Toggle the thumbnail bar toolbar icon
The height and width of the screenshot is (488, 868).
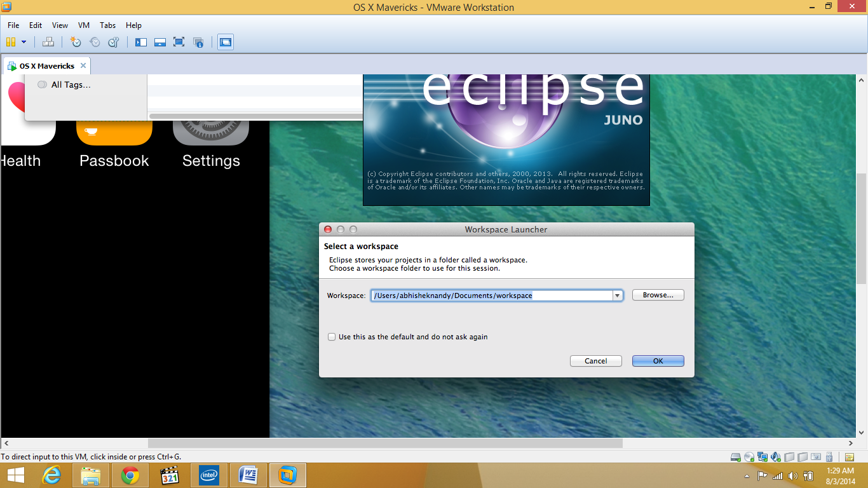(x=160, y=42)
